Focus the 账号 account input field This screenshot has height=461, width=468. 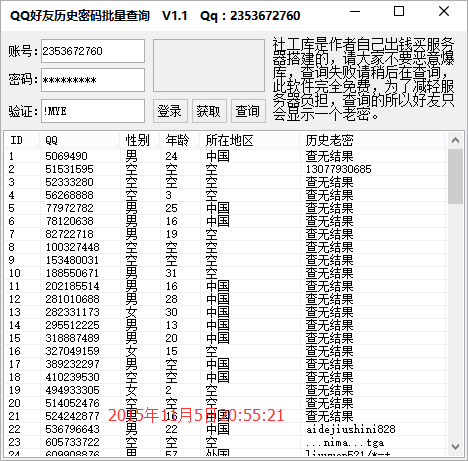pyautogui.click(x=93, y=51)
